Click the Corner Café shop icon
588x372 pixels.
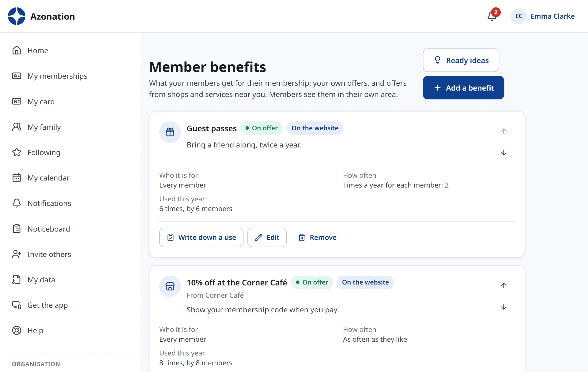(x=170, y=286)
